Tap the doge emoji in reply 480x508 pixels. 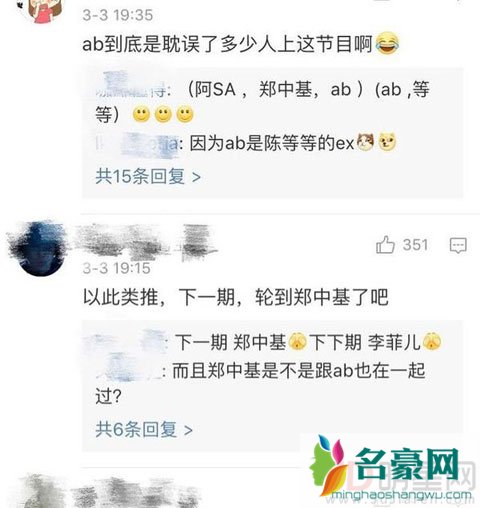(x=387, y=143)
